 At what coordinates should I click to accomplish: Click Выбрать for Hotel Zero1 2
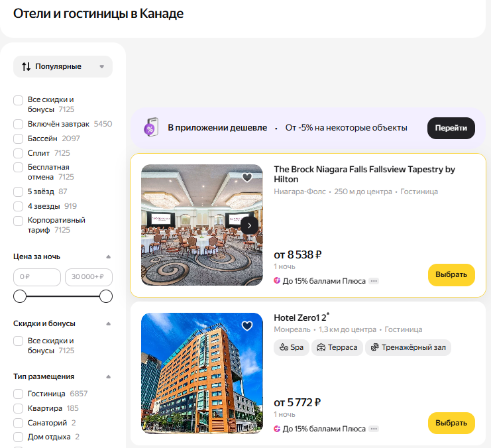point(451,423)
